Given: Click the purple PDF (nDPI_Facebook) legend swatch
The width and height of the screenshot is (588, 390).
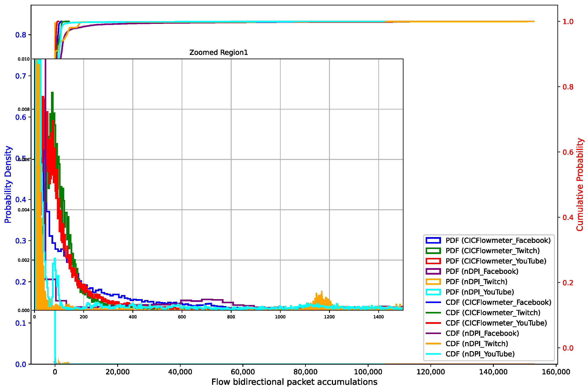Looking at the screenshot, I should pyautogui.click(x=433, y=271).
